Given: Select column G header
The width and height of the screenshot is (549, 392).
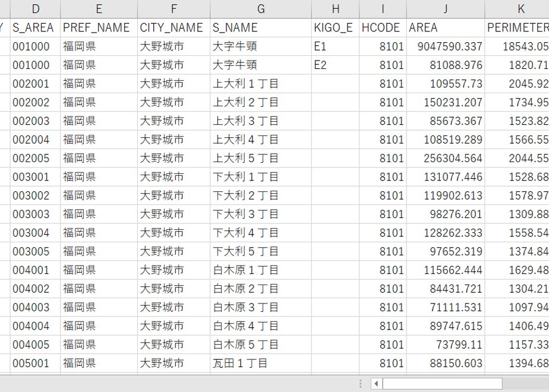Looking at the screenshot, I should pyautogui.click(x=261, y=9).
